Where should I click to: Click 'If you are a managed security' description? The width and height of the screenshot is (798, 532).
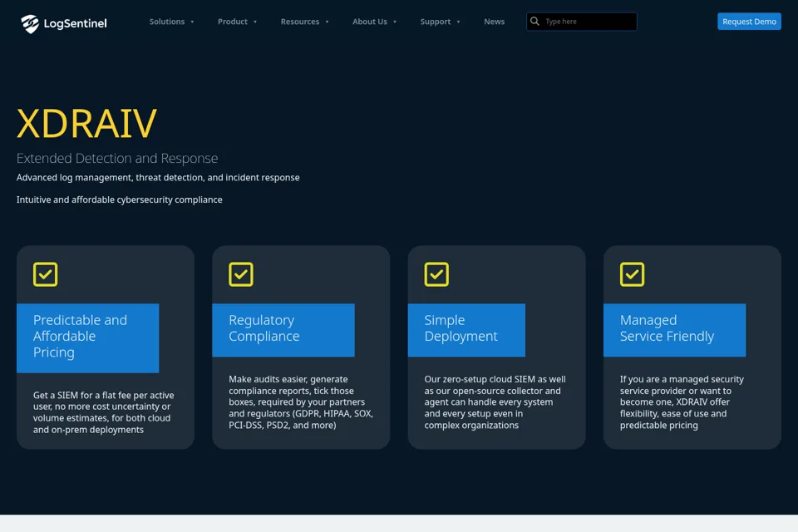pos(682,402)
